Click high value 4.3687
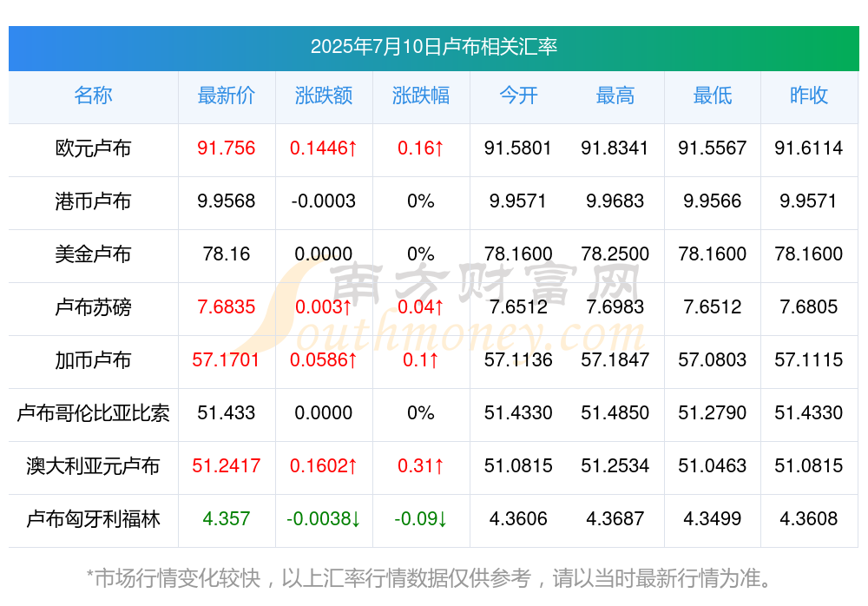The height and width of the screenshot is (606, 868). click(615, 519)
